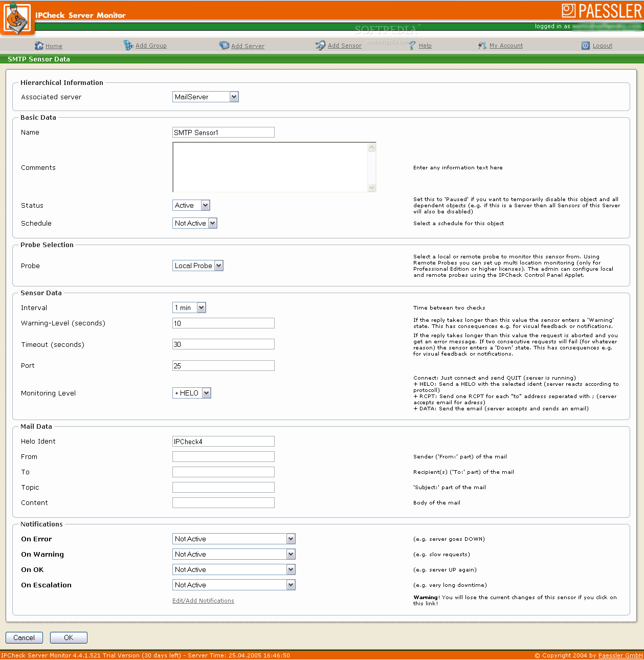The height and width of the screenshot is (660, 644).
Task: Click the Logout icon
Action: [586, 46]
